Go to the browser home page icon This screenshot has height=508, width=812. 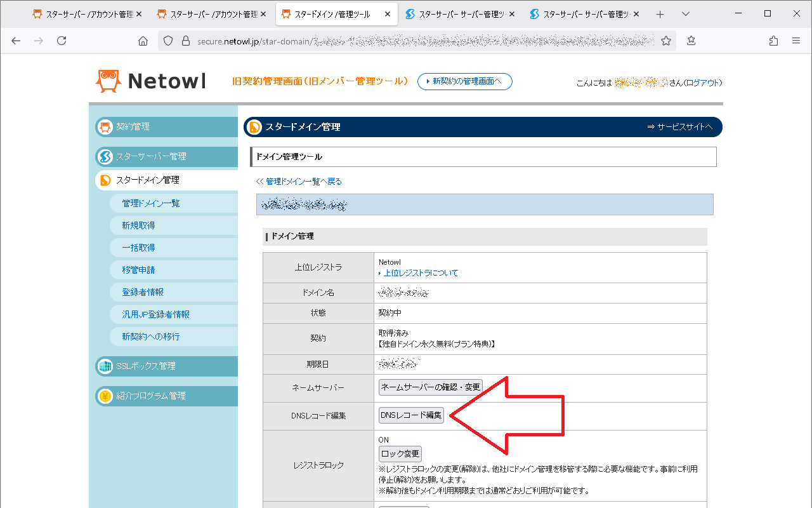143,41
